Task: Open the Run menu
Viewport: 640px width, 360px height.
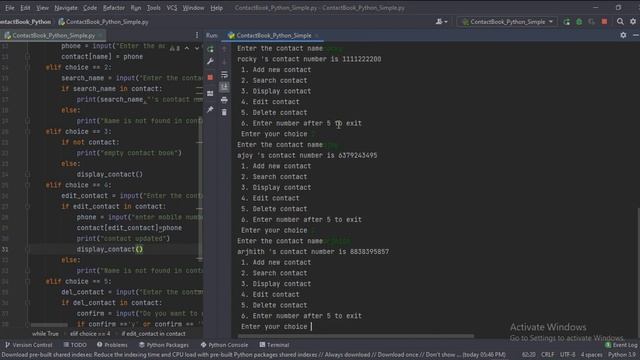Action: coord(136,8)
